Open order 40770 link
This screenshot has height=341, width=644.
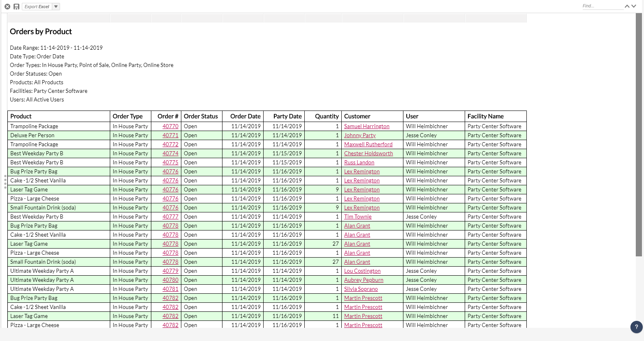click(170, 126)
